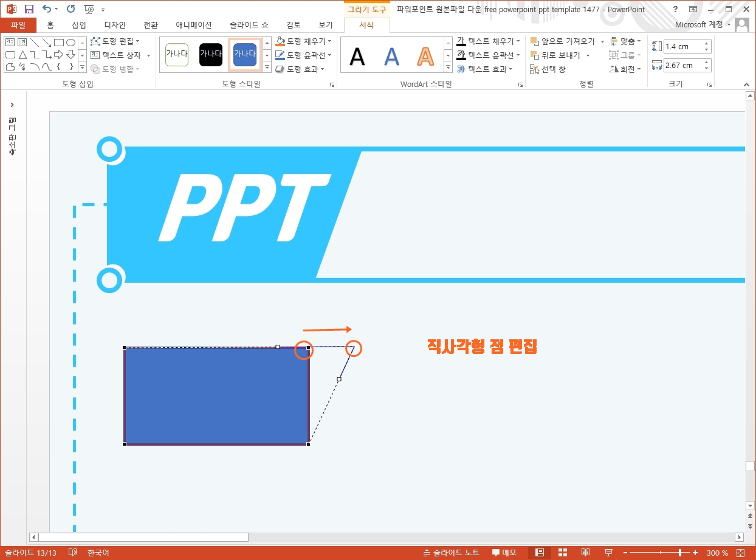Toggle the 메모 comments pane
The height and width of the screenshot is (560, 756).
(504, 553)
